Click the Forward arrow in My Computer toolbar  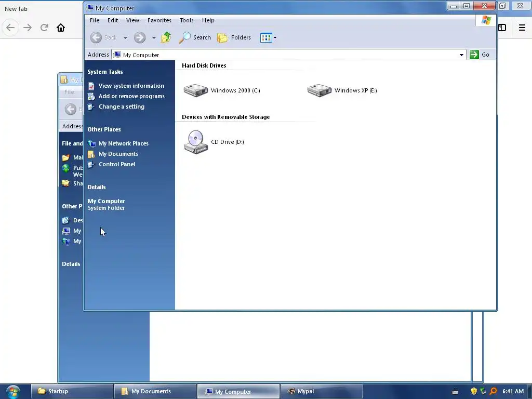pyautogui.click(x=139, y=37)
